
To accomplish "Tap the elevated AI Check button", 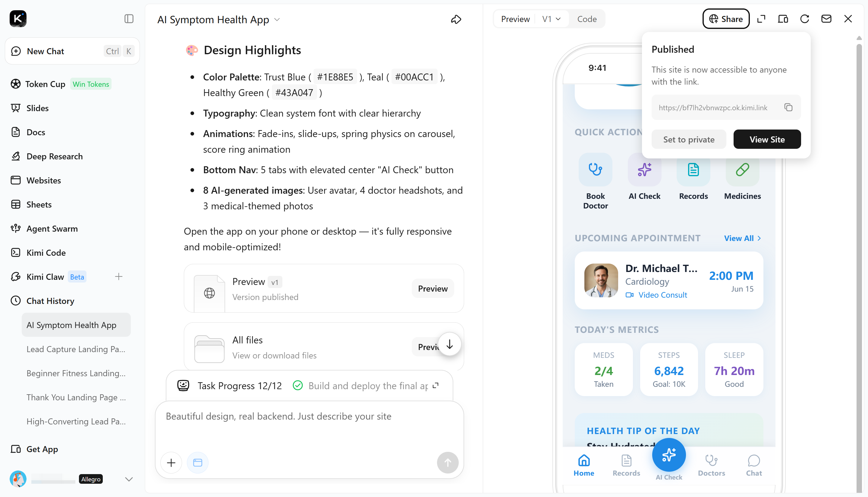I will click(x=669, y=455).
